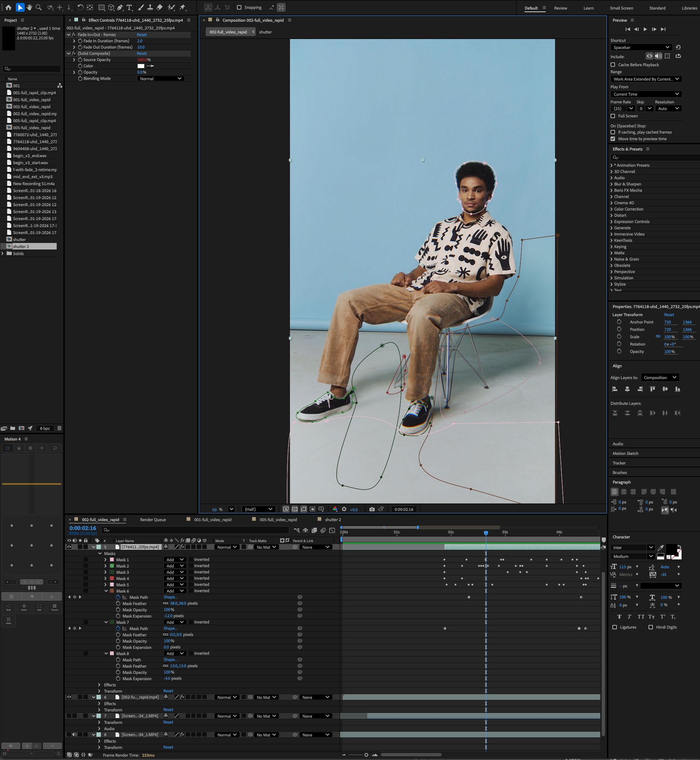Open the Half resolution dropdown

click(x=258, y=509)
